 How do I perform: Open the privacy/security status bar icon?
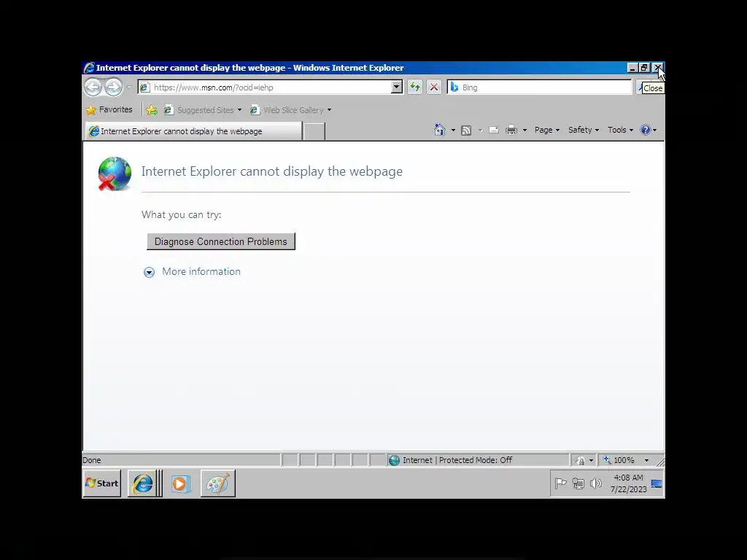(580, 460)
